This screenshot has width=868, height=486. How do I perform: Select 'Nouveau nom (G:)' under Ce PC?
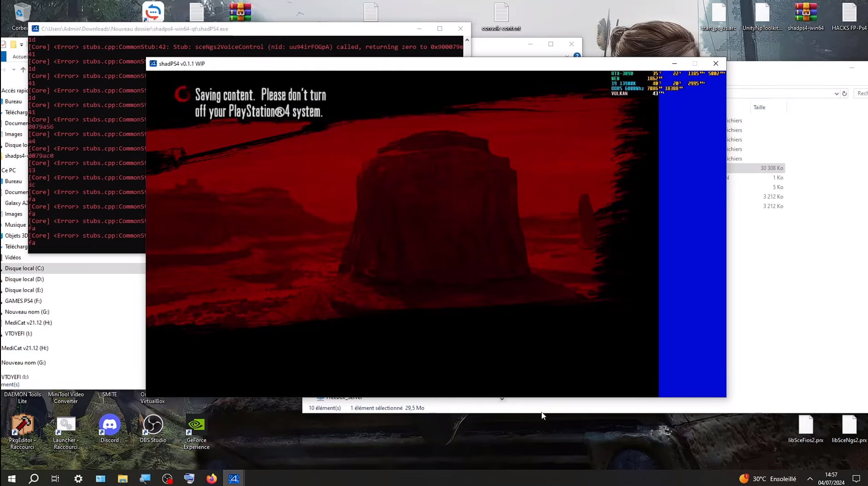[x=27, y=311]
